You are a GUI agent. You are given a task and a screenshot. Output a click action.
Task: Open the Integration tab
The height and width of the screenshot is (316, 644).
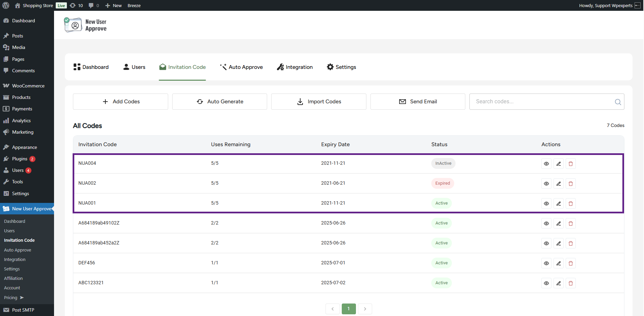294,67
